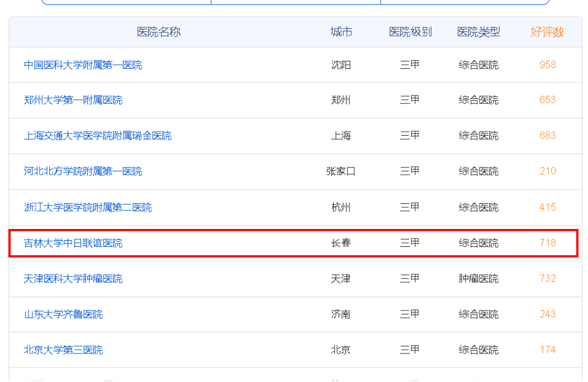
Task: Click the 医院类型 column header
Action: 479,32
